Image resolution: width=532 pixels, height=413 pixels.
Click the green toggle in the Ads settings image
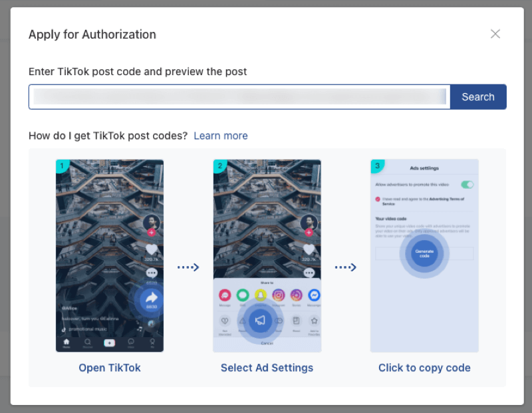467,185
